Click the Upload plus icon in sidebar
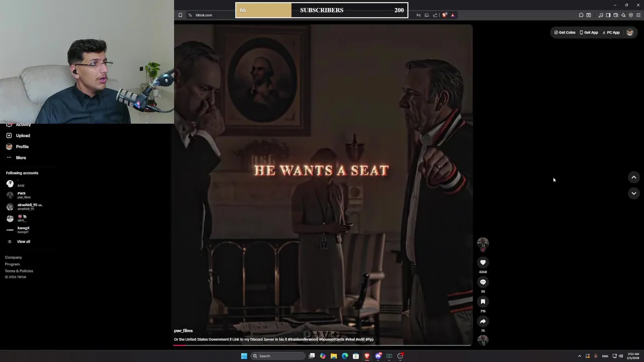Screen dimensions: 644x362 point(9,135)
